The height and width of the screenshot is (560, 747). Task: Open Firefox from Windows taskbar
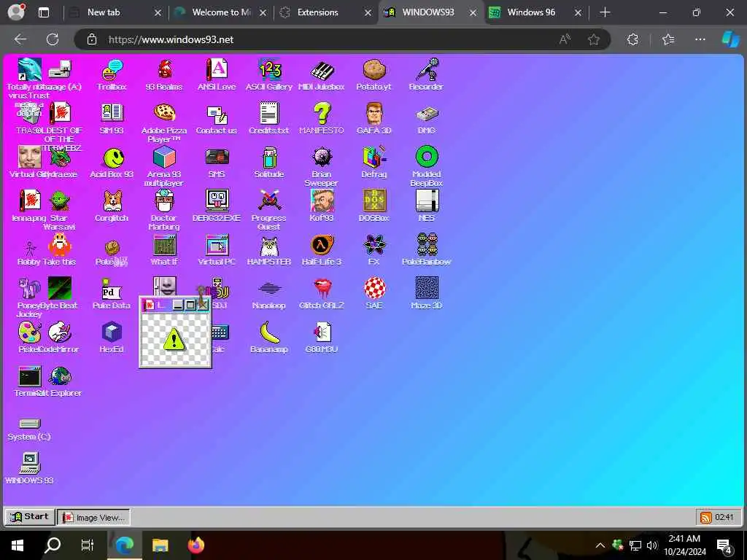pyautogui.click(x=196, y=545)
